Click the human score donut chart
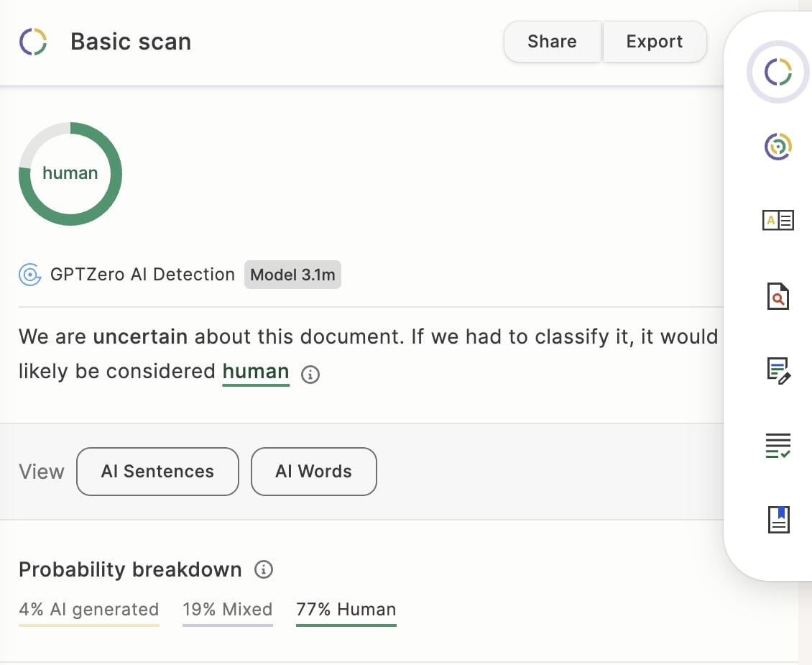Image resolution: width=812 pixels, height=665 pixels. [70, 173]
